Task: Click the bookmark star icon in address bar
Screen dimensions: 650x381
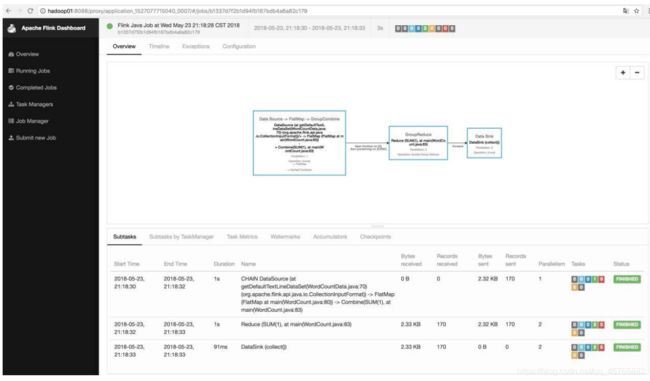Action: click(x=636, y=11)
